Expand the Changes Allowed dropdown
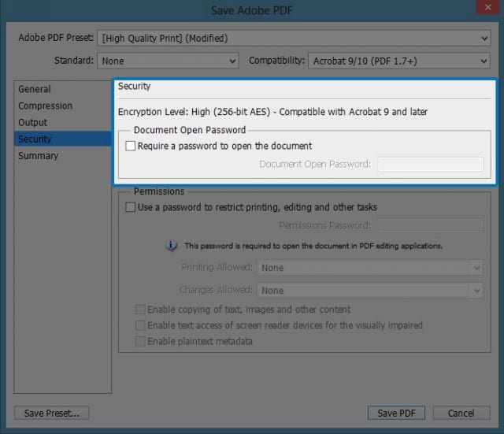The image size is (504, 434). 369,291
